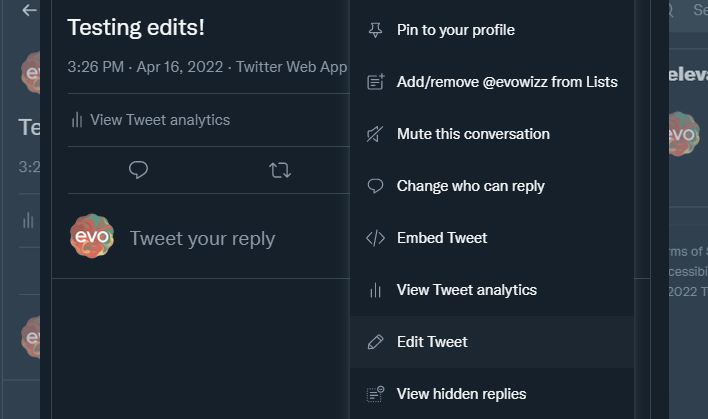The height and width of the screenshot is (419, 708).
Task: Click the pencil edit icon
Action: pos(375,342)
